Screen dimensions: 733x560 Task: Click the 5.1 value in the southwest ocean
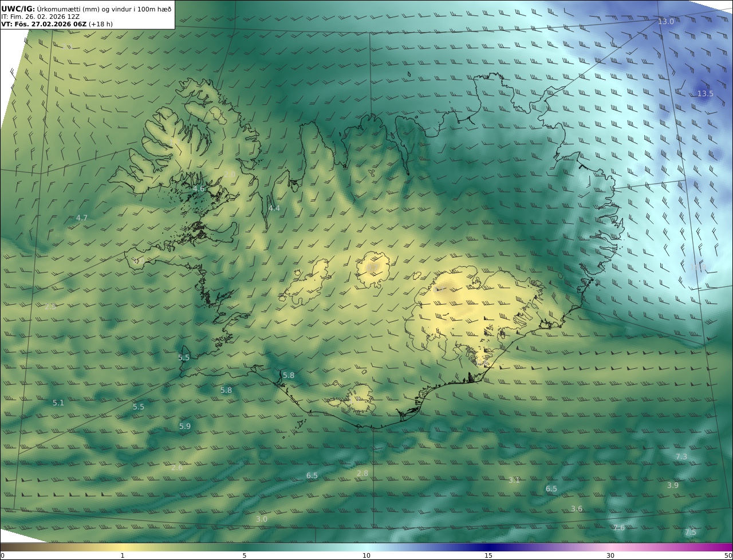[58, 403]
